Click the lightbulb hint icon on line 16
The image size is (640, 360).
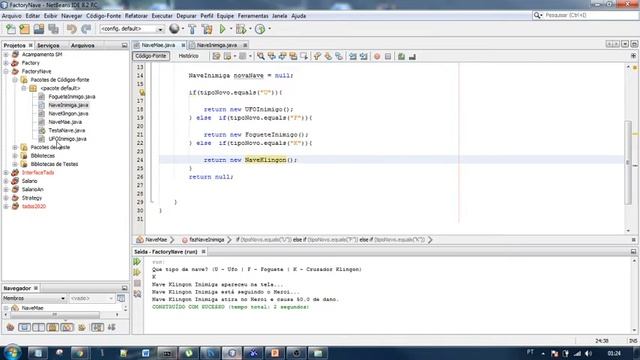(142, 92)
